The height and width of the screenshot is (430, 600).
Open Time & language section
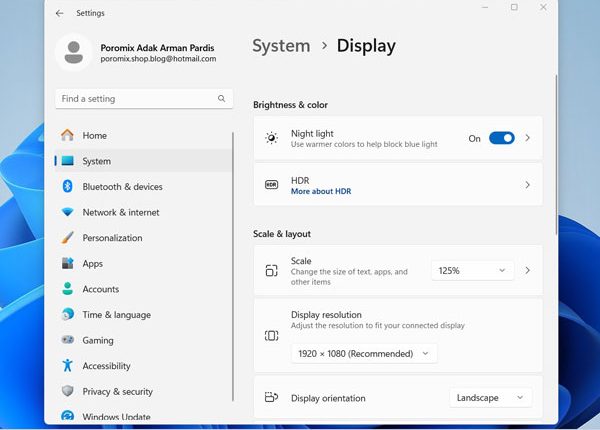[x=143, y=315]
